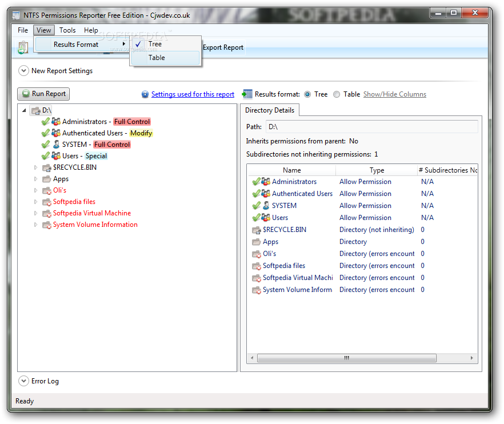Click Users group icon in details list
This screenshot has height=424, width=504.
point(266,218)
